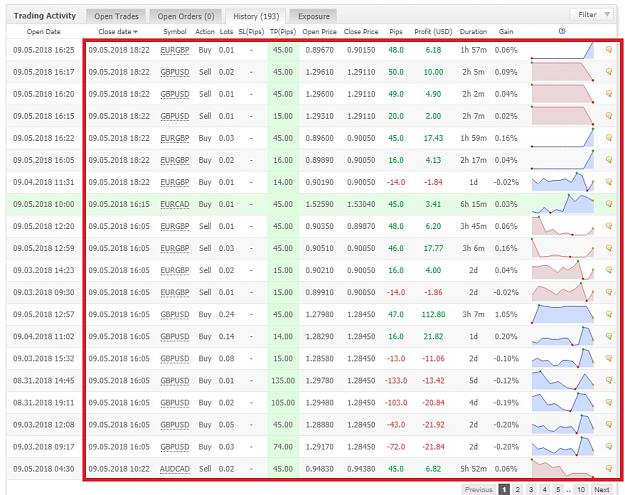Open comment icon for GBPUSD 112.80 profit trade
Image resolution: width=625 pixels, height=495 pixels.
(609, 314)
